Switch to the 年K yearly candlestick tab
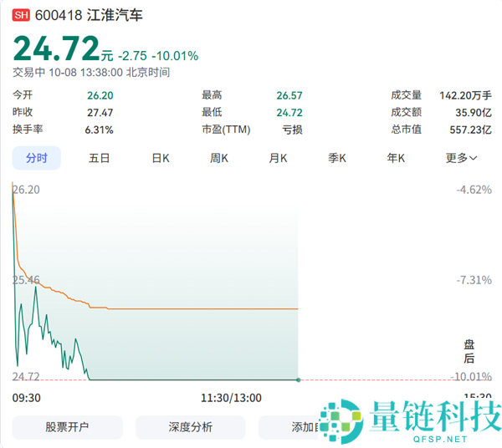Viewport: 502px width, 448px height. pos(396,158)
